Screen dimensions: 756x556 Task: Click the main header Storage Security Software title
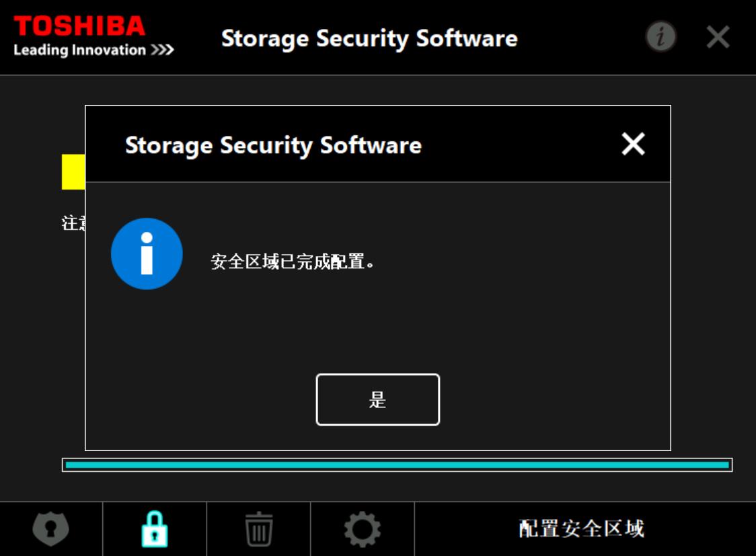[369, 38]
